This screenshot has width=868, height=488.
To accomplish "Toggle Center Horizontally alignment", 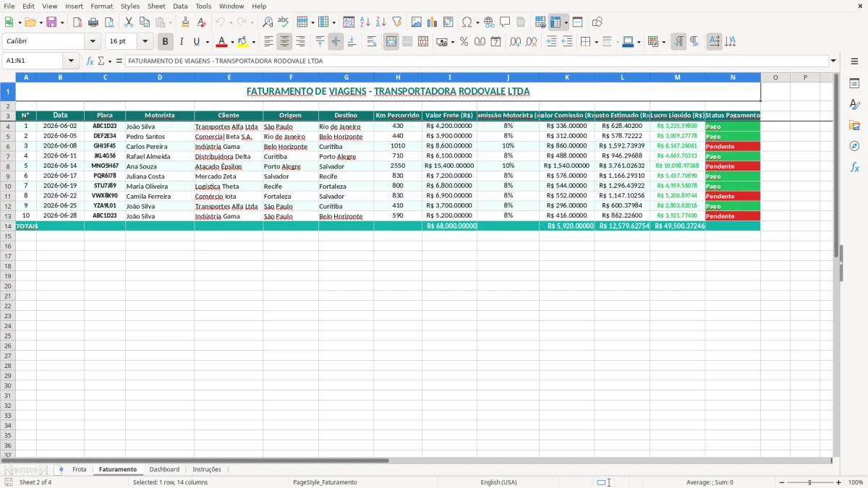I will click(x=284, y=42).
